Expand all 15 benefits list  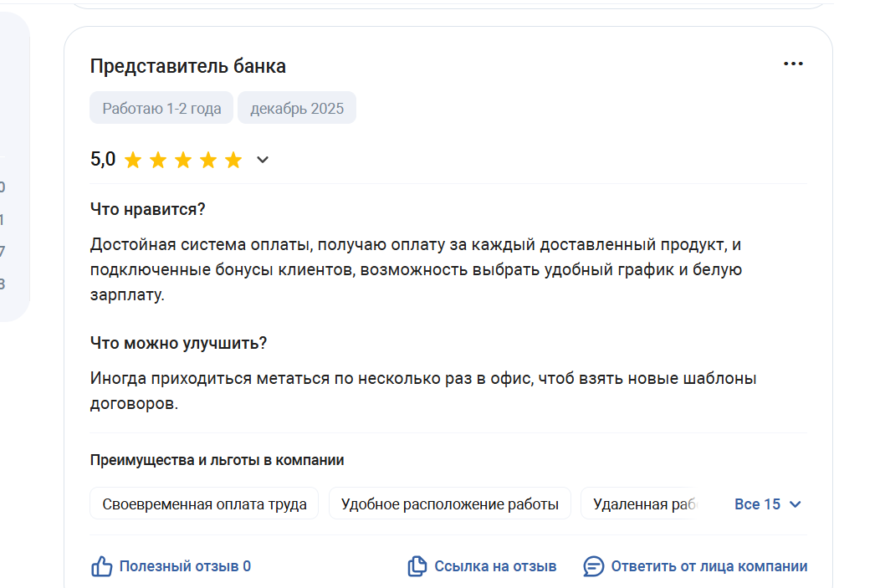click(757, 504)
